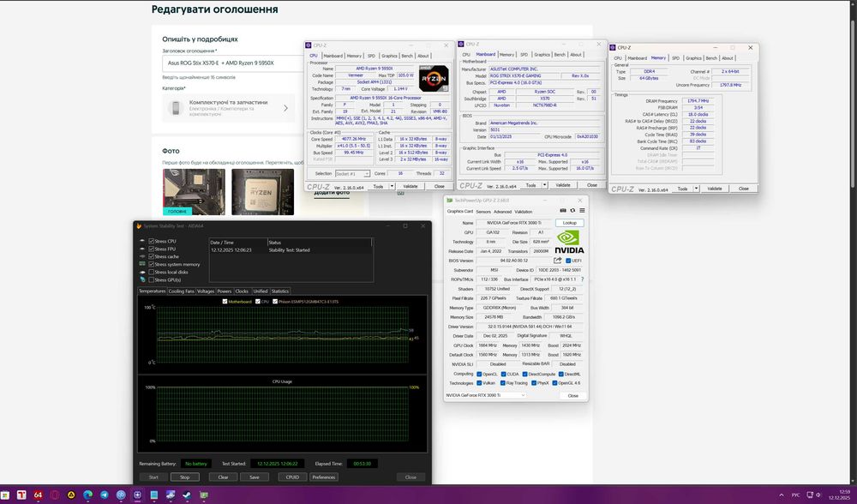Click the BIOS export share icon
857x504 pixels.
pyautogui.click(x=558, y=261)
